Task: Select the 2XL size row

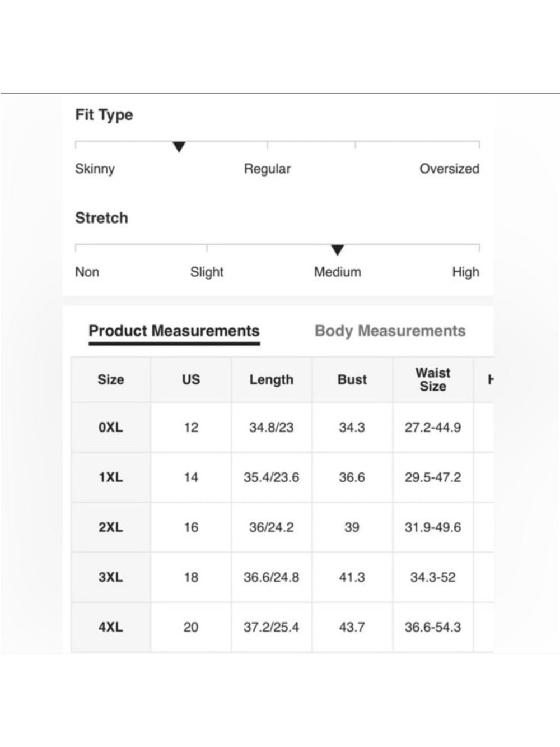Action: tap(282, 527)
